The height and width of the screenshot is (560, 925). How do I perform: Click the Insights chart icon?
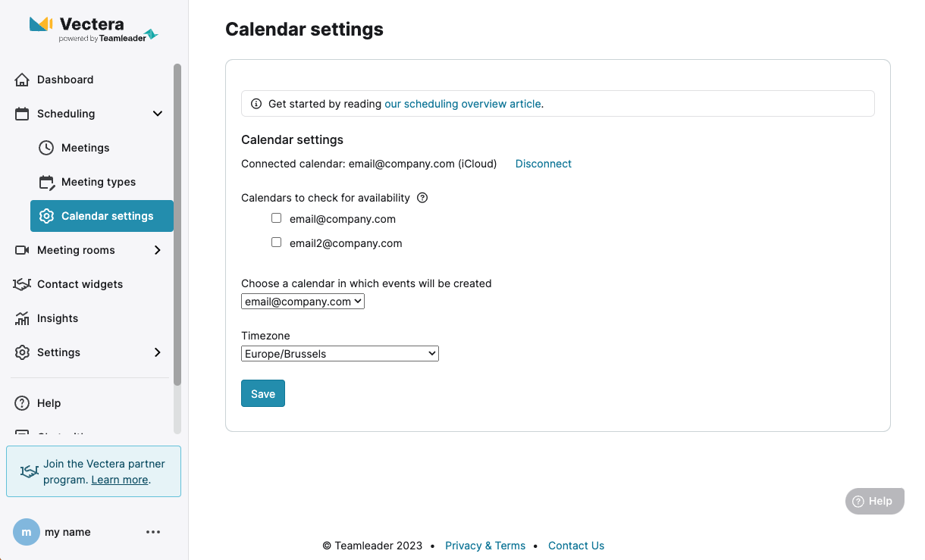(22, 318)
